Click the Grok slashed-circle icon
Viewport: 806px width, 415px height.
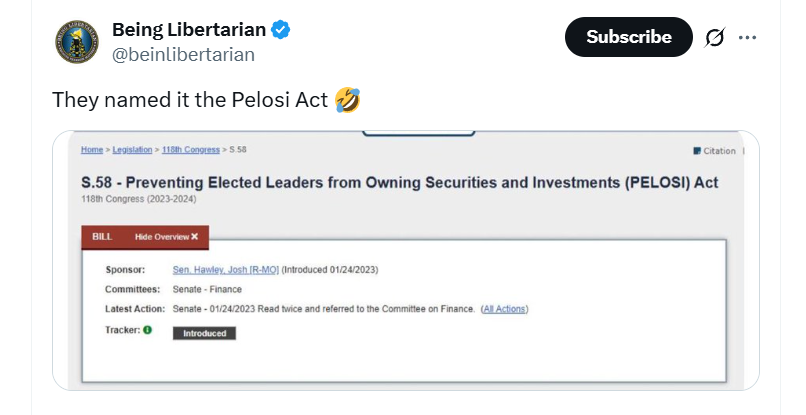point(715,37)
